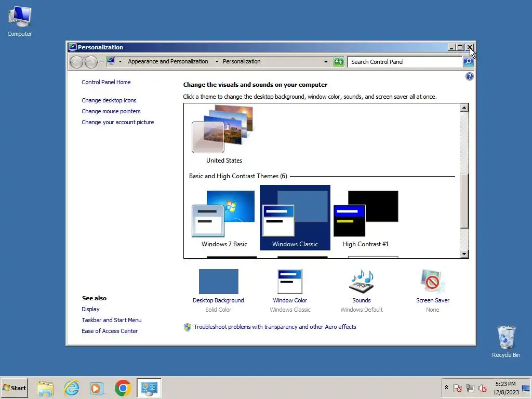The width and height of the screenshot is (532, 399).
Task: Open the address bar history dropdown
Action: [x=326, y=62]
